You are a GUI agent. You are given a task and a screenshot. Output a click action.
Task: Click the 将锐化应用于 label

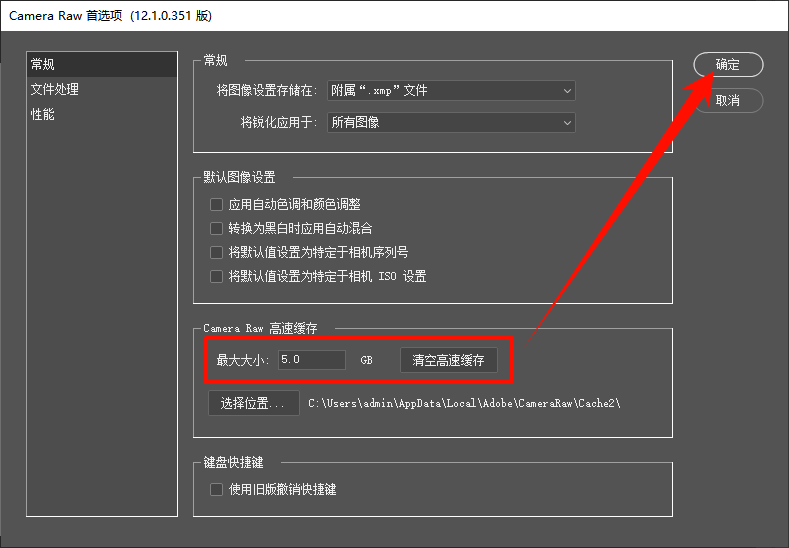[279, 122]
